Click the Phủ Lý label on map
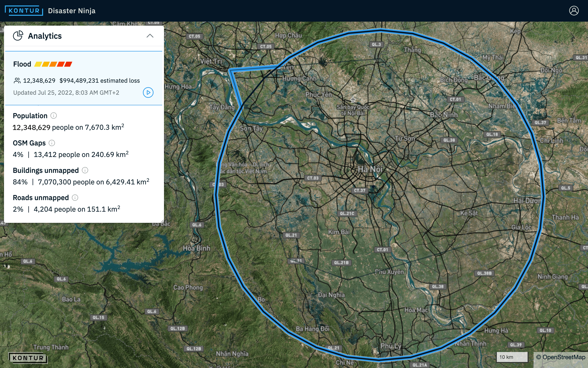 coord(391,346)
